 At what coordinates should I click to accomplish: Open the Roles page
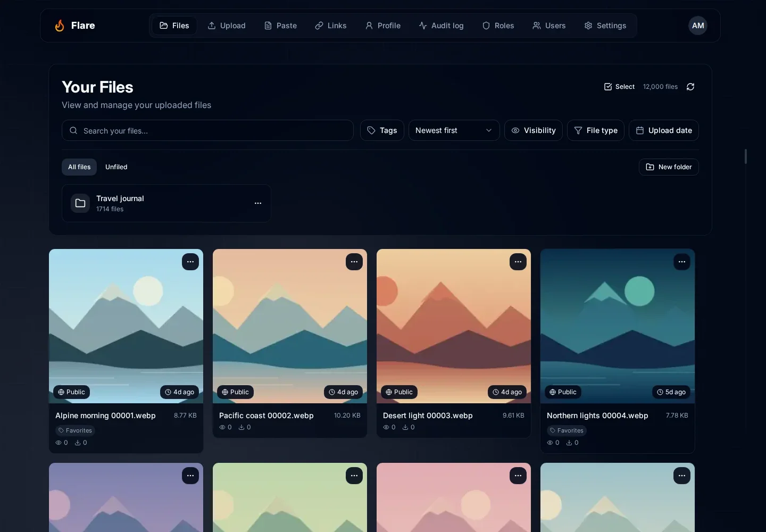pyautogui.click(x=498, y=26)
